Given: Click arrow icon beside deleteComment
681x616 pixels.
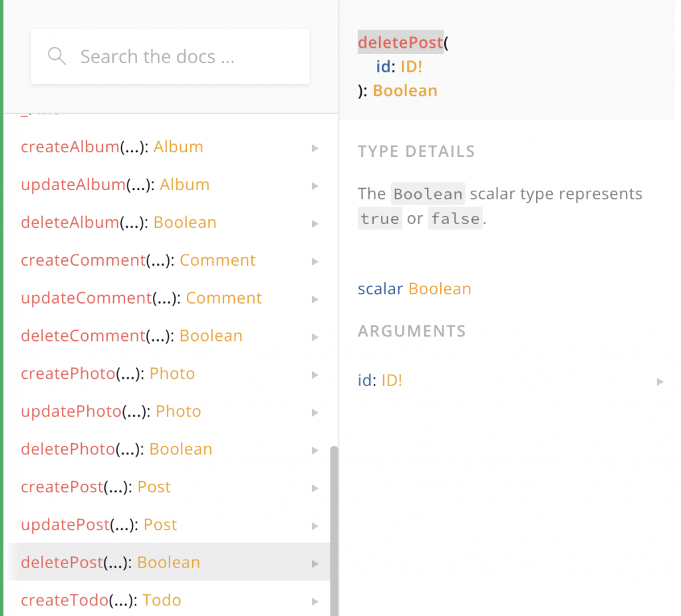Looking at the screenshot, I should (x=315, y=337).
